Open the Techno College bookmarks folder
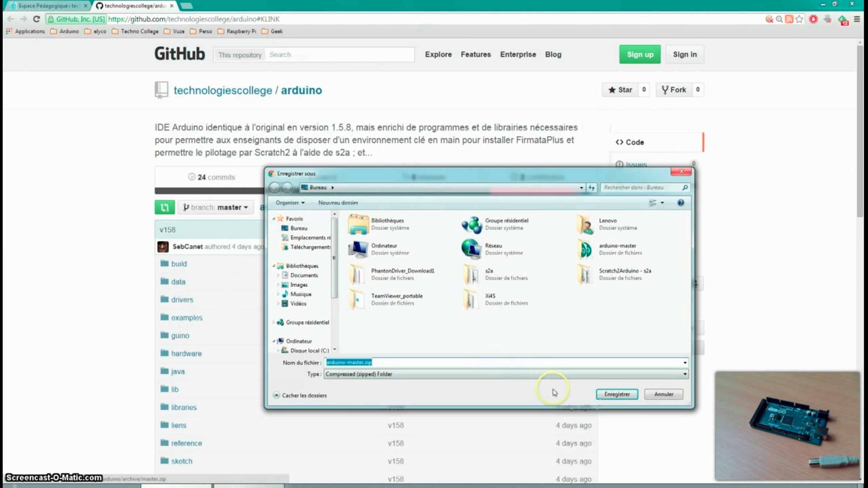Viewport: 868px width, 488px height. 135,31
